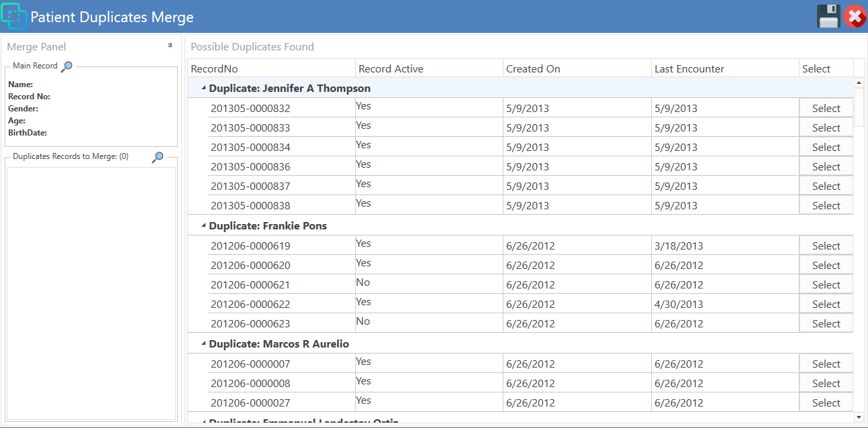The height and width of the screenshot is (428, 868).
Task: Sort by the RecordNo column header
Action: click(x=271, y=68)
